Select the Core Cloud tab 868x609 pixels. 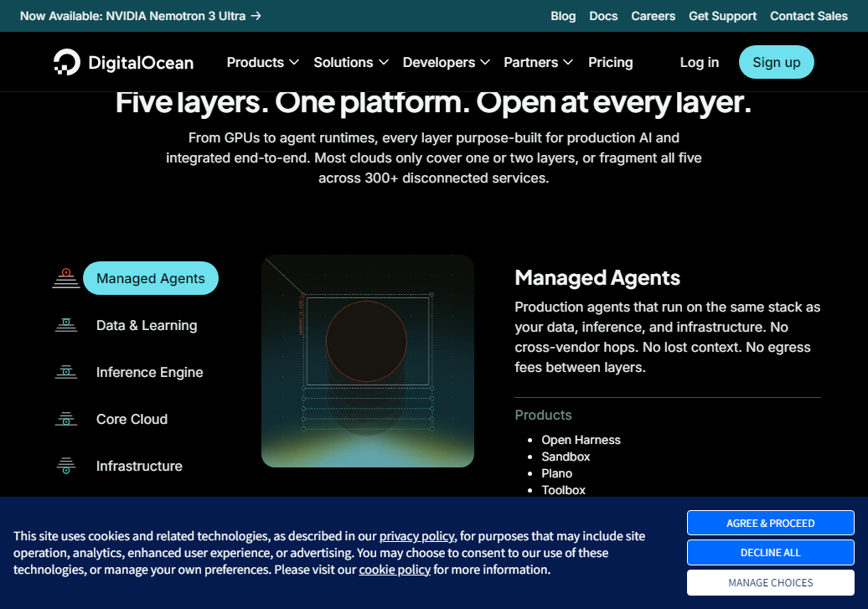(x=132, y=419)
